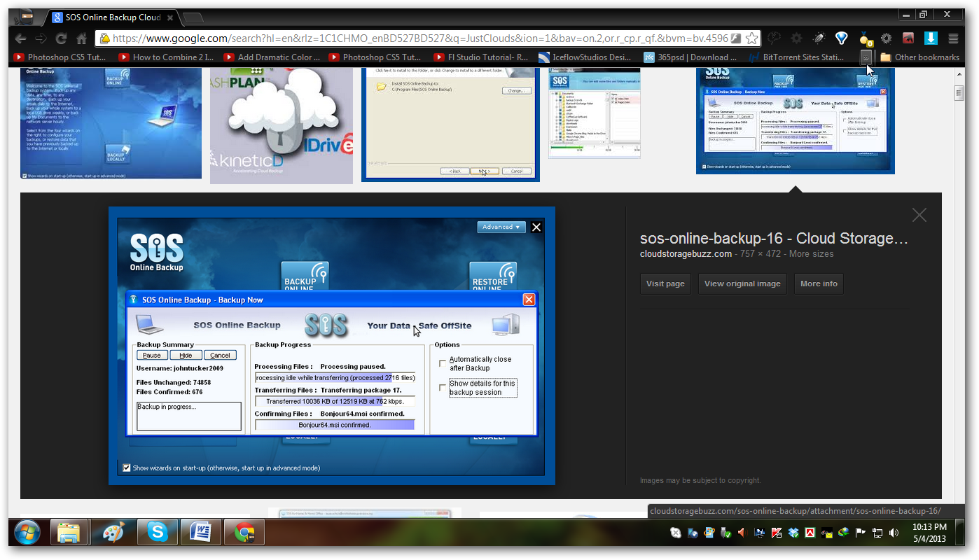Open the Chrome home page icon
This screenshot has width=979, height=560.
click(x=82, y=38)
